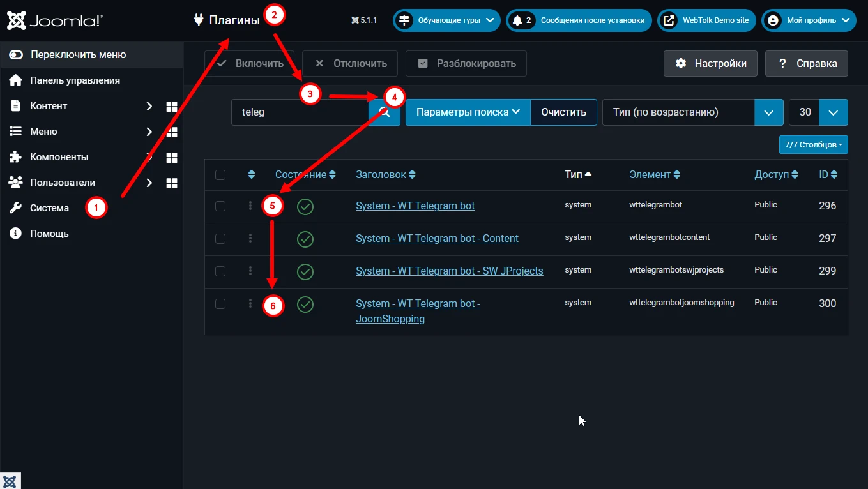Open System - WT Telegram bot plugin link
868x489 pixels.
[x=415, y=206]
